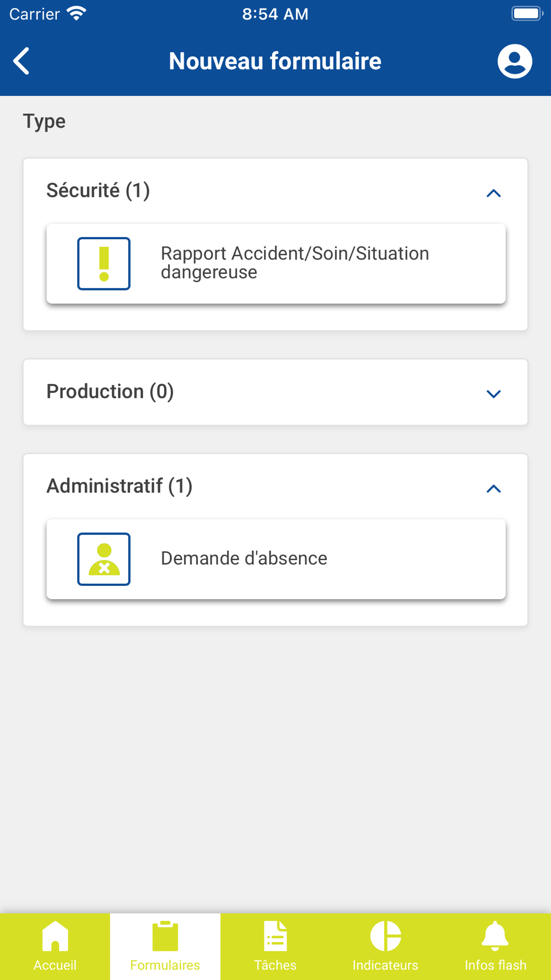Tap the absent person icon
Viewport: 551px width, 980px height.
104,559
